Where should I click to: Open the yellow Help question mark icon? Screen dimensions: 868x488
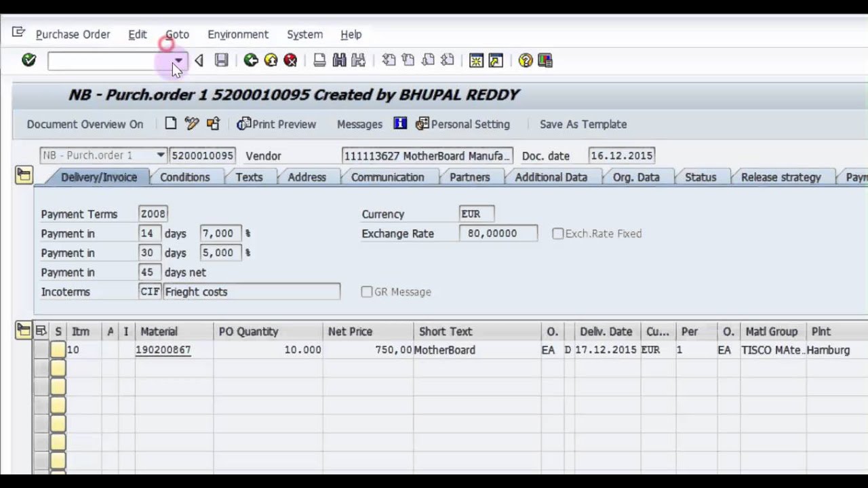click(526, 60)
